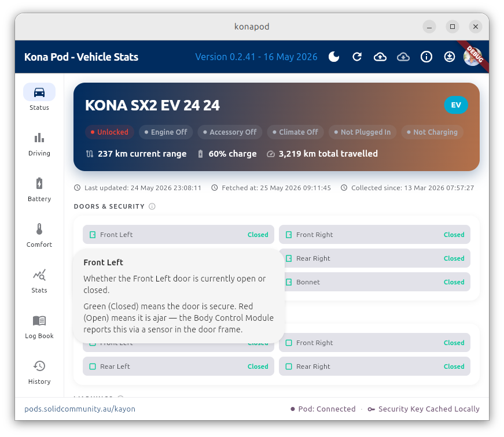504x437 pixels.
Task: Click the clock icon beside Collected since
Action: coord(344,188)
